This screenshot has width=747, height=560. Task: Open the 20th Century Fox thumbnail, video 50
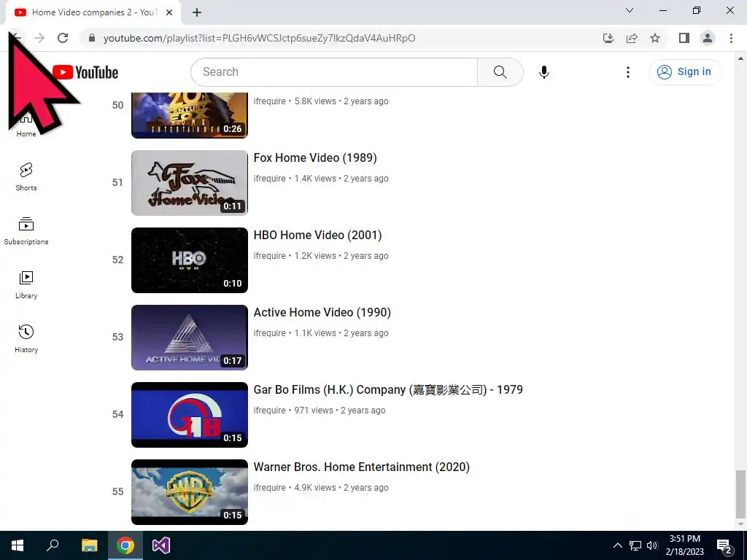coord(190,115)
